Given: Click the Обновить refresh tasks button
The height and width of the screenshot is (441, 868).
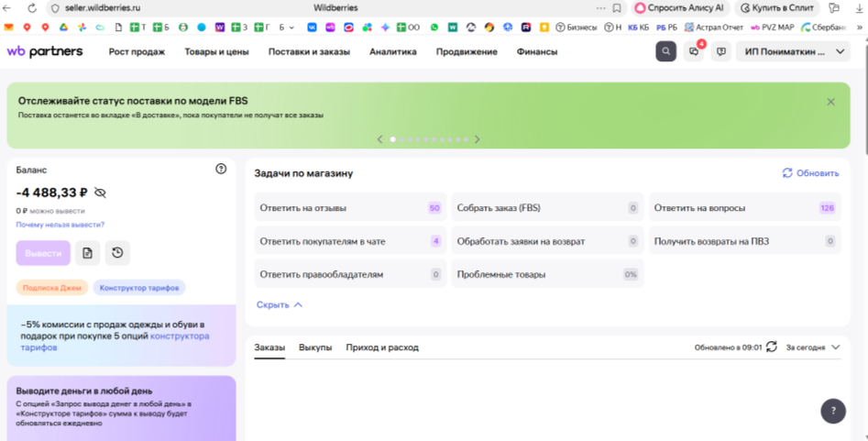Looking at the screenshot, I should [810, 173].
